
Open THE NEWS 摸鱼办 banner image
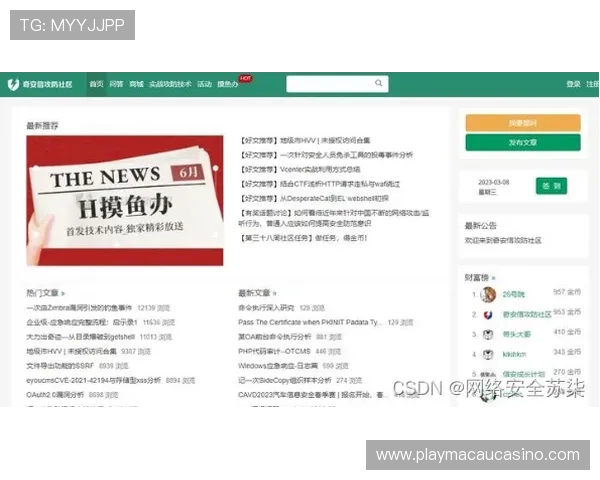pos(125,200)
